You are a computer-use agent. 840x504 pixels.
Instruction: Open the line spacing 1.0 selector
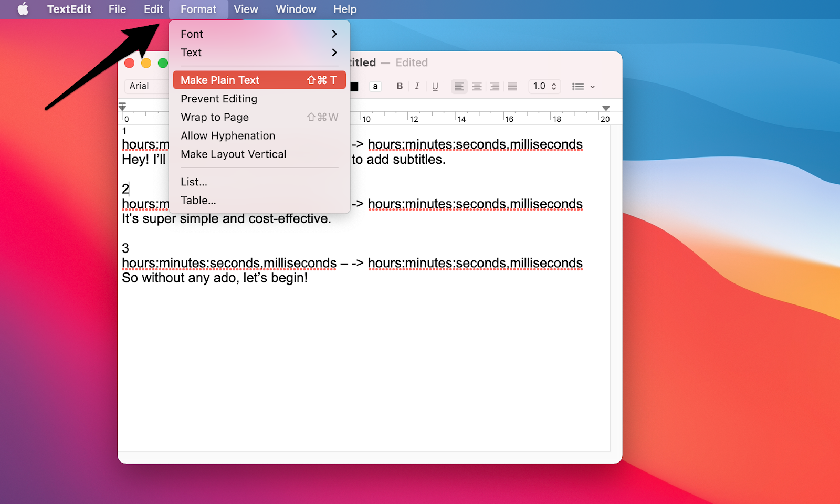(x=544, y=86)
